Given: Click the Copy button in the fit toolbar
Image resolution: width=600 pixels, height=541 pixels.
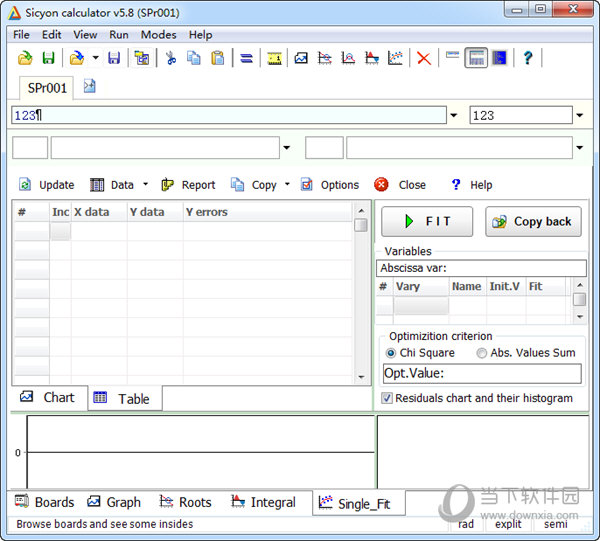Looking at the screenshot, I should pyautogui.click(x=254, y=185).
